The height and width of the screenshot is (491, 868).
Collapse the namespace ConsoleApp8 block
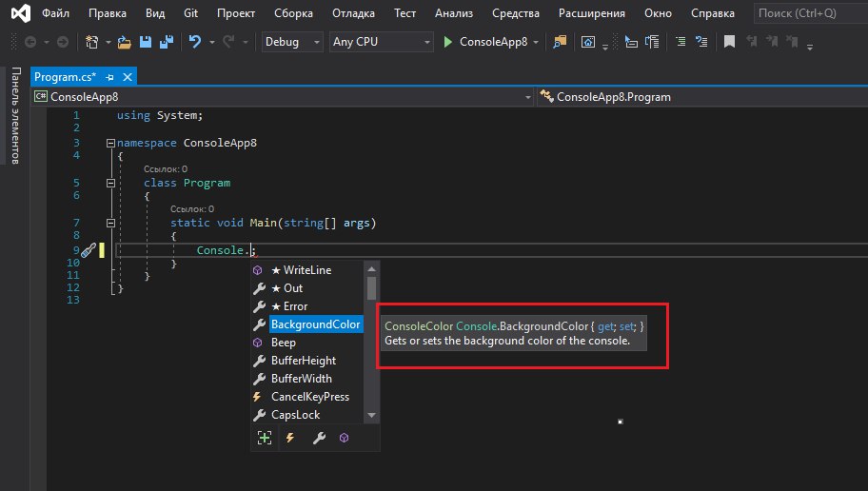[110, 143]
